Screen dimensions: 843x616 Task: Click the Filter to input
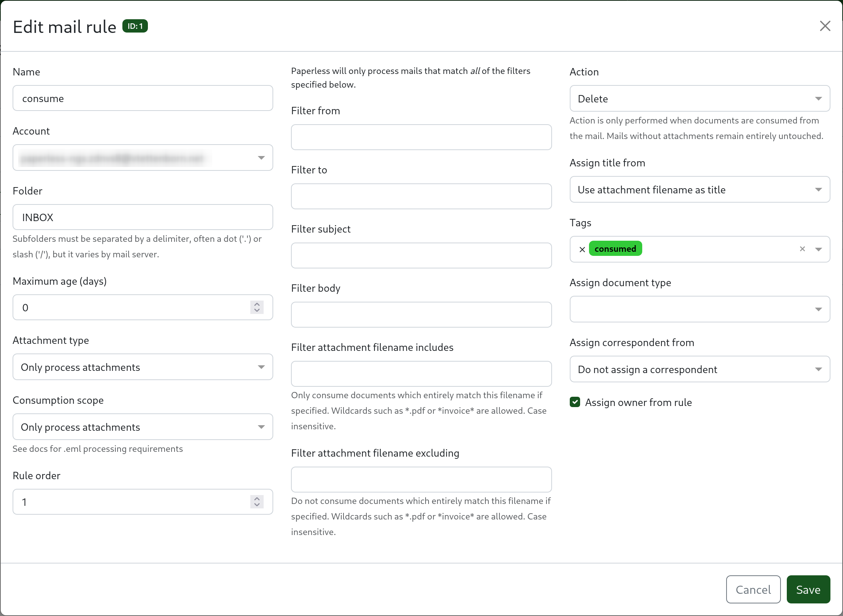(421, 196)
